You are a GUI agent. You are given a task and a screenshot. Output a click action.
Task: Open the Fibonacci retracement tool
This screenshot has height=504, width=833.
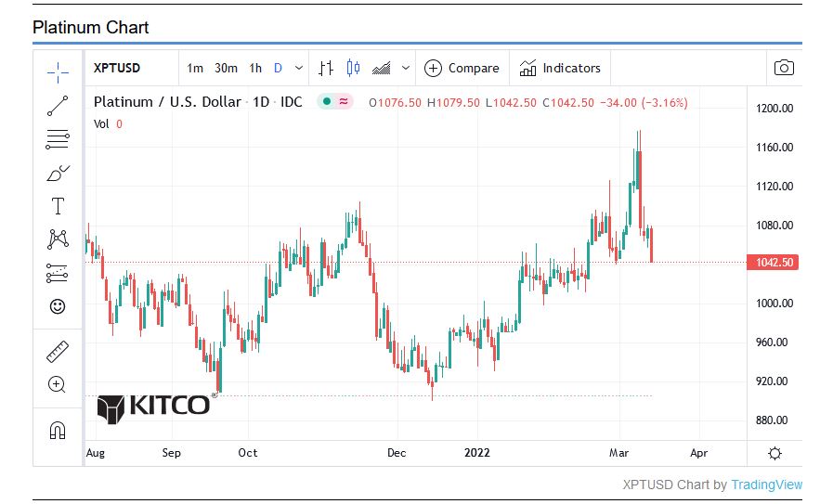click(58, 139)
